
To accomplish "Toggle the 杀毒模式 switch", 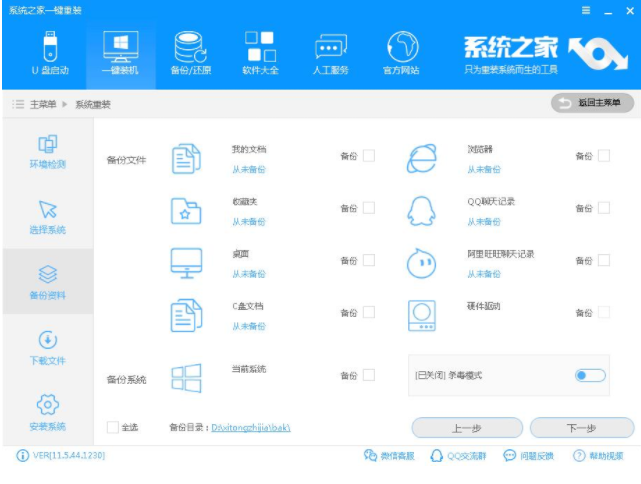I will (x=590, y=375).
